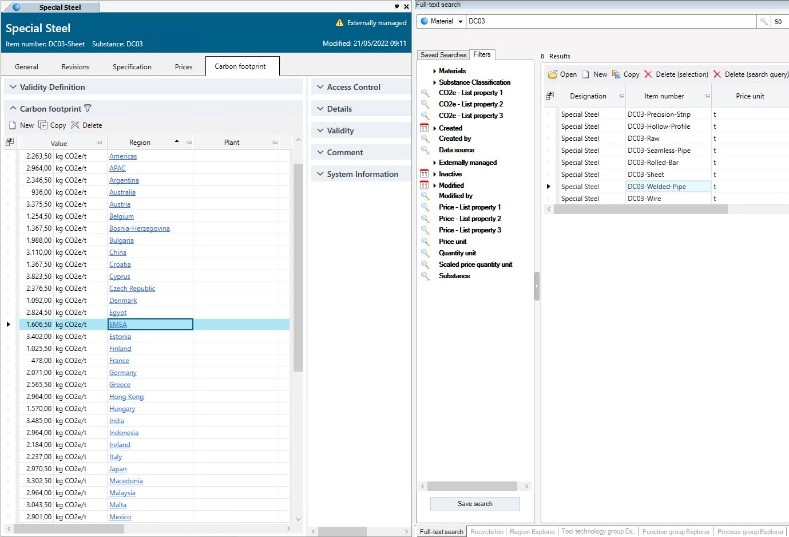Image resolution: width=789 pixels, height=537 pixels.
Task: Click the pin icon of Special Steel panel
Action: click(397, 7)
